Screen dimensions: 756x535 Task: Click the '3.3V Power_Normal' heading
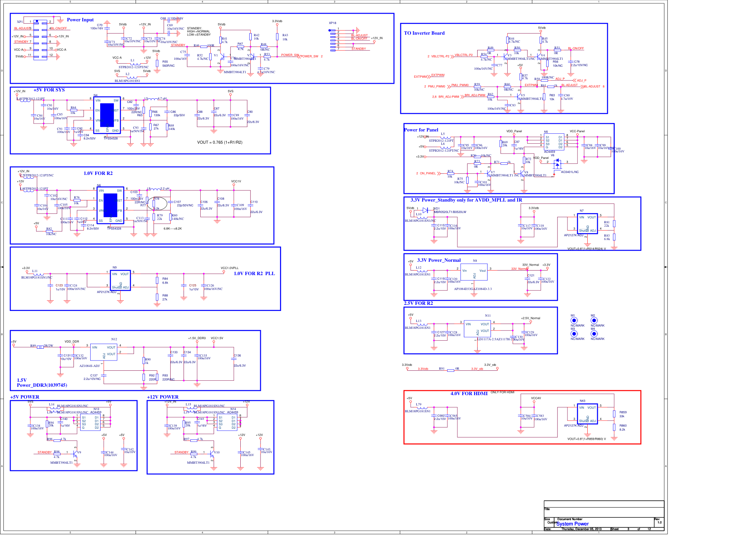(439, 260)
